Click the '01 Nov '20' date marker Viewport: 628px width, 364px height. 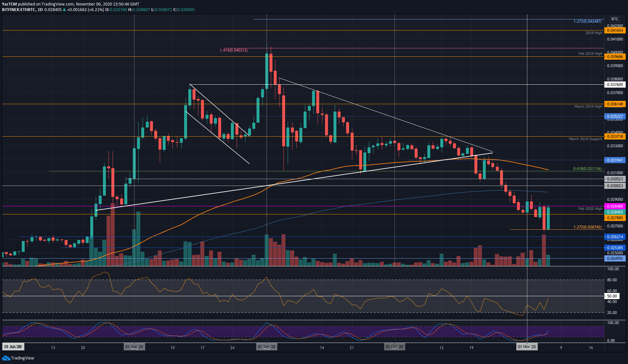(527, 347)
